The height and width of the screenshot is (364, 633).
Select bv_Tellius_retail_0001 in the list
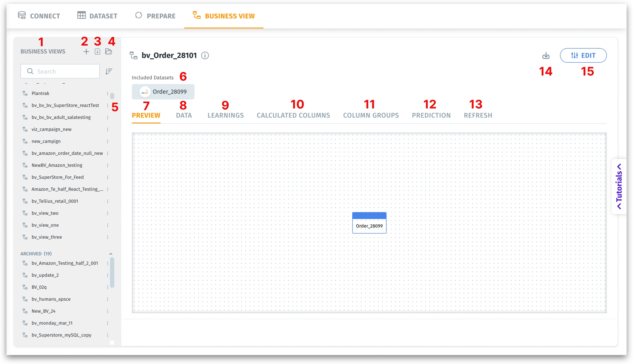[55, 201]
